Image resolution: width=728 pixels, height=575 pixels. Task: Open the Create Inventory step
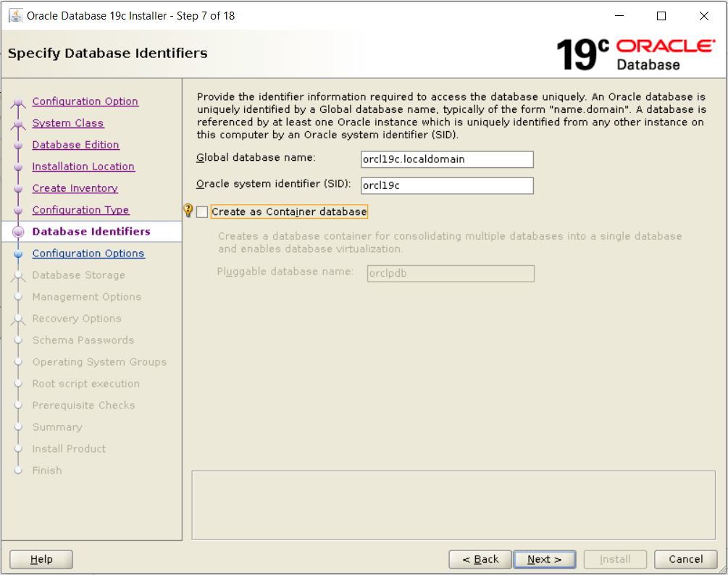[x=75, y=188]
